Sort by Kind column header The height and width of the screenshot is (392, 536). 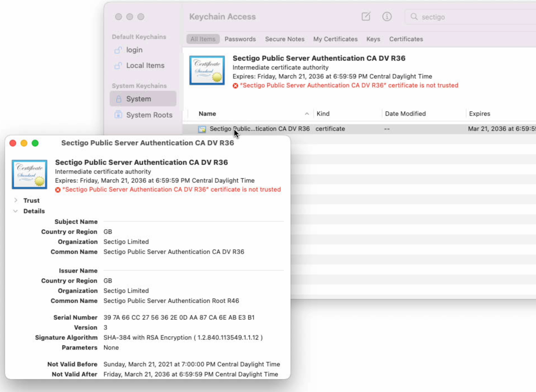tap(323, 114)
